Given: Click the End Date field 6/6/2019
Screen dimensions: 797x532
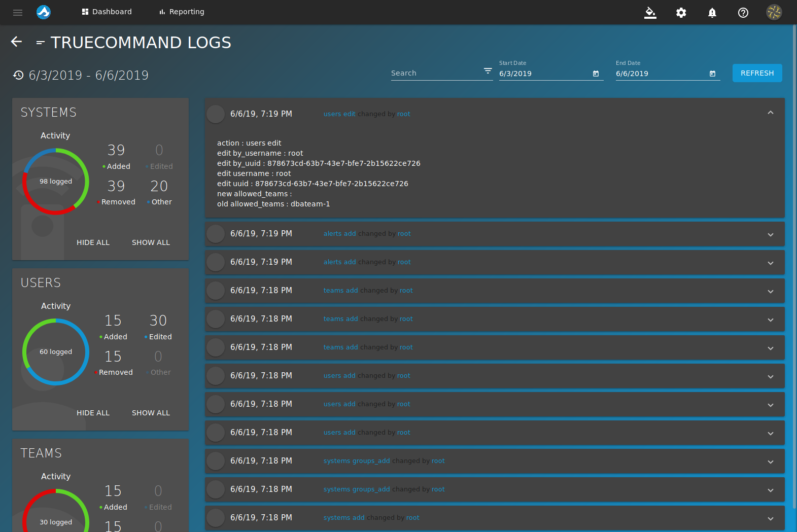Looking at the screenshot, I should click(661, 74).
